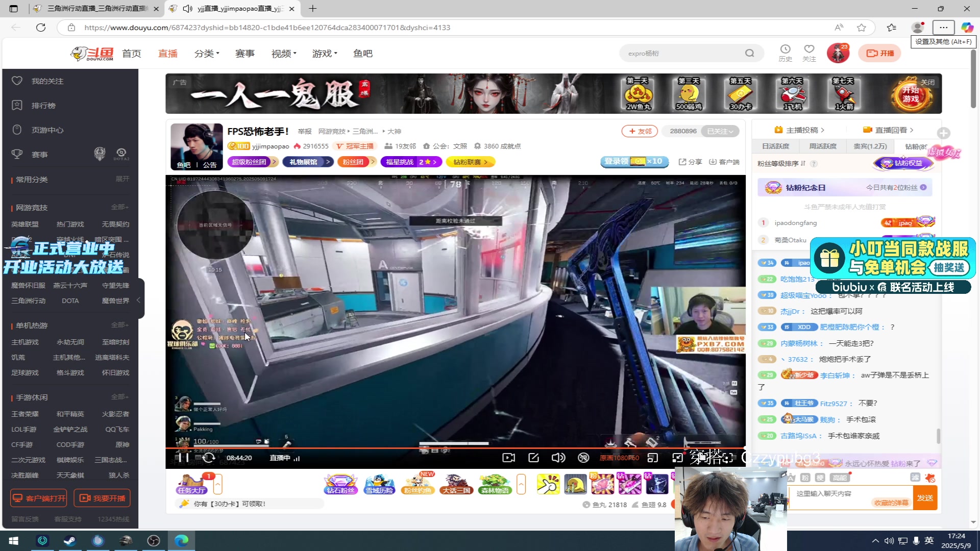This screenshot has width=980, height=551.
Task: Expand 常用分类 with 展开
Action: click(x=122, y=179)
